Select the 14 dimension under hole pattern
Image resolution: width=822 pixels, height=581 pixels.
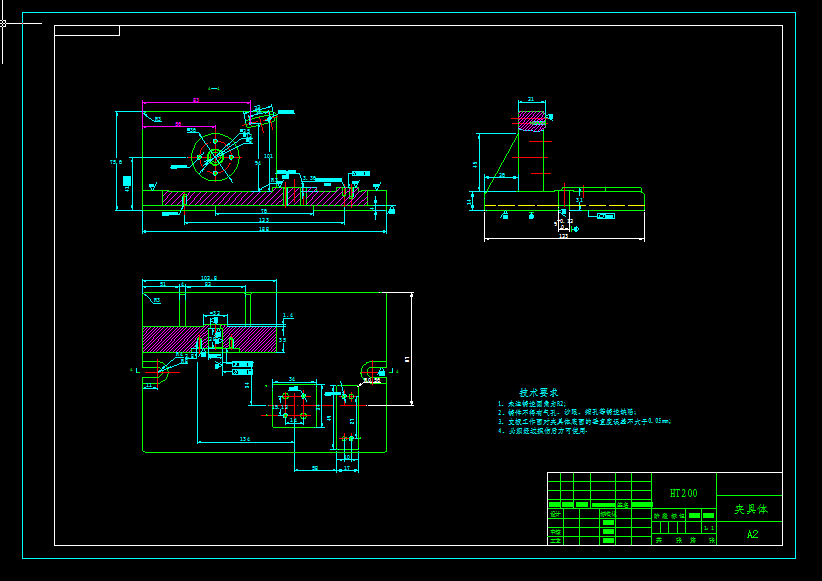[293, 421]
